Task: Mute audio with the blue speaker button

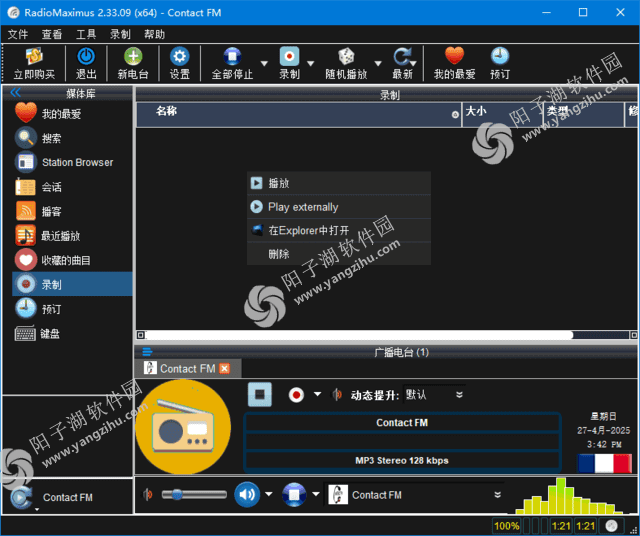Action: click(247, 494)
